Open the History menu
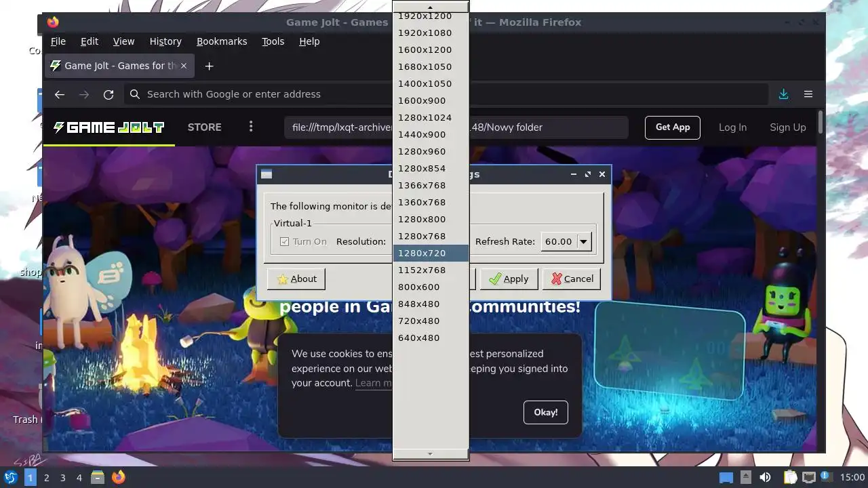This screenshot has height=488, width=868. 165,41
